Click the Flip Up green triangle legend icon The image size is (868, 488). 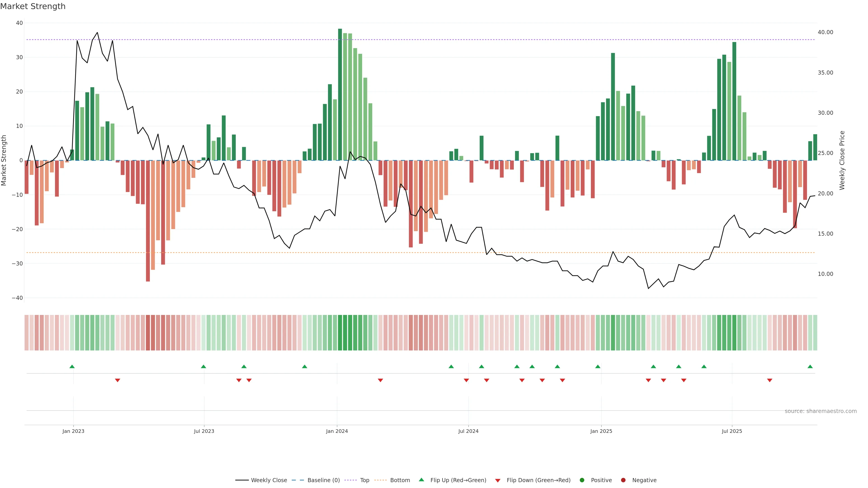coord(421,480)
